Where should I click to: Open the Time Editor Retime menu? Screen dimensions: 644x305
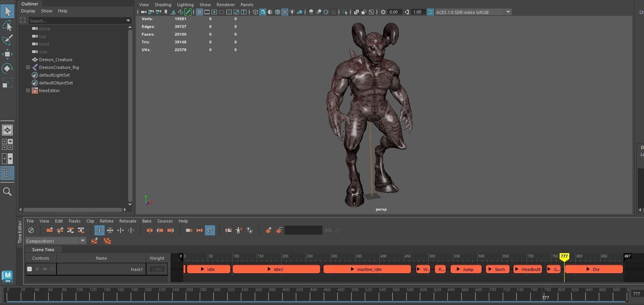(107, 221)
